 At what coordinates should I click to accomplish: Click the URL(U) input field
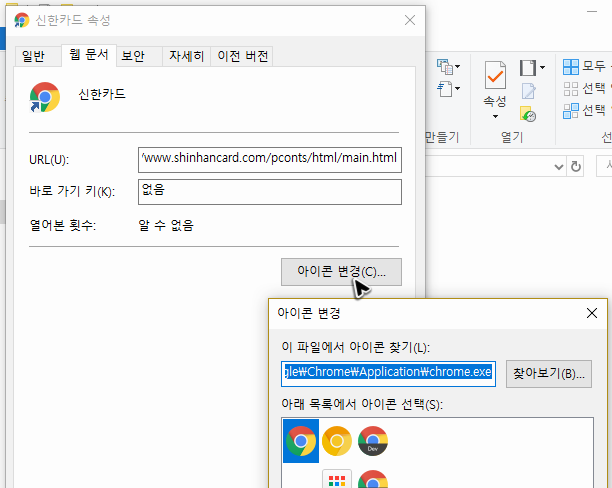(x=270, y=160)
